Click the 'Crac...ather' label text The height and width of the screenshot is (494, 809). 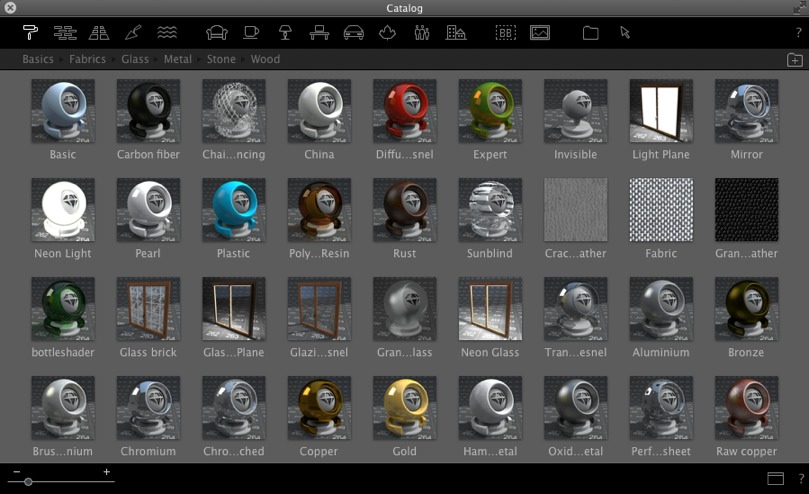575,253
